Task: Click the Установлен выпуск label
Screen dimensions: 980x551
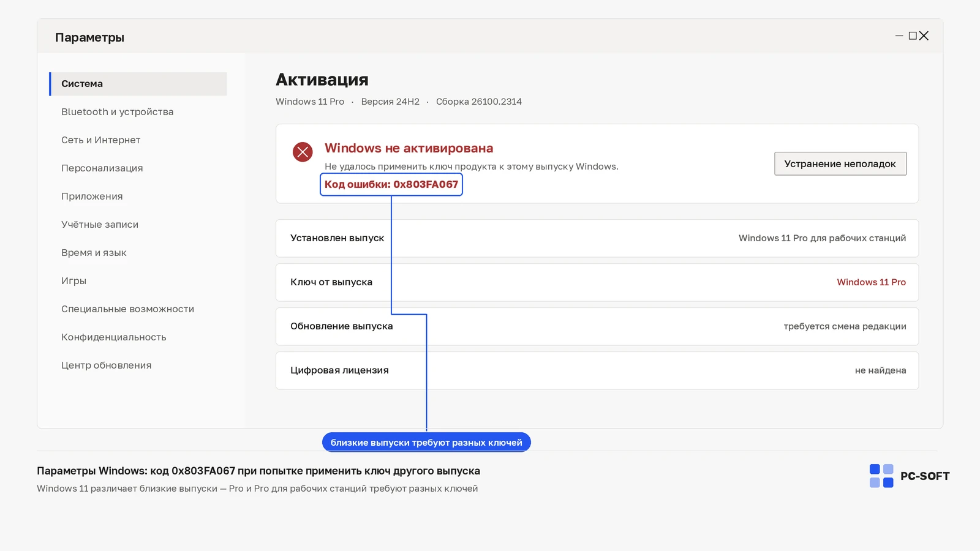Action: [x=337, y=238]
